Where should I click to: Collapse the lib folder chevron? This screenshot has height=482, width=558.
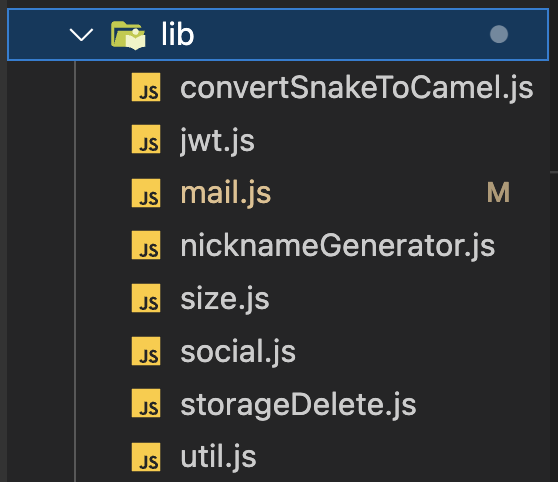coord(81,35)
